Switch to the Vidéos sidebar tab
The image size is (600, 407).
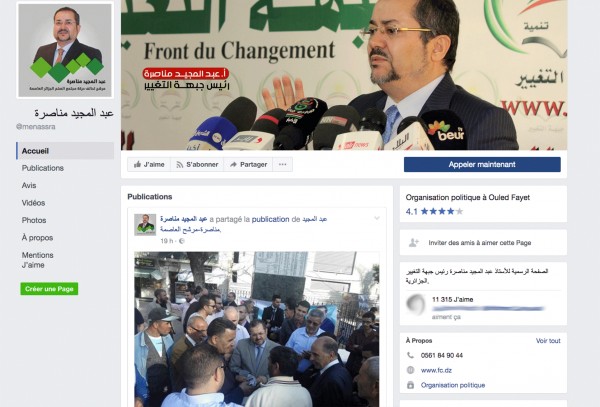click(33, 203)
